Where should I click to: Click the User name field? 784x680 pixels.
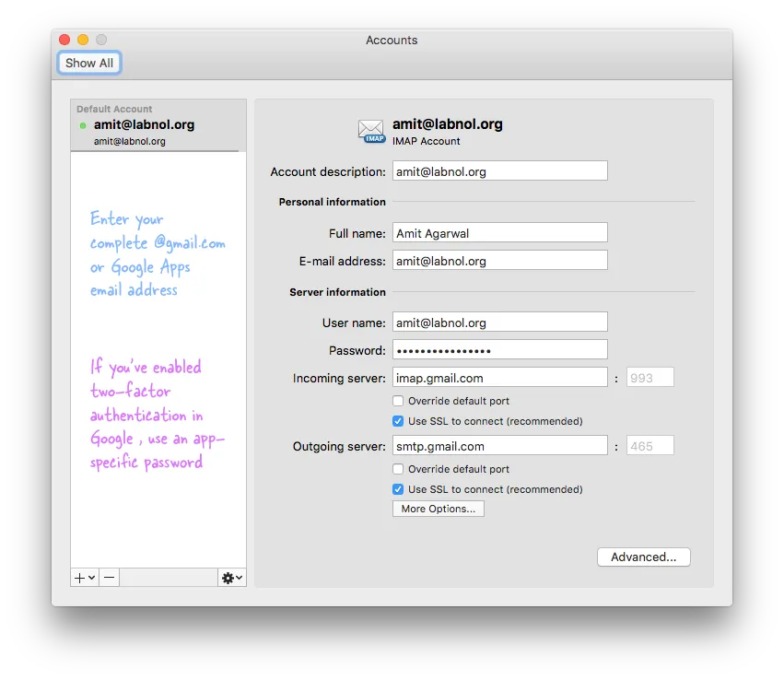pyautogui.click(x=499, y=322)
